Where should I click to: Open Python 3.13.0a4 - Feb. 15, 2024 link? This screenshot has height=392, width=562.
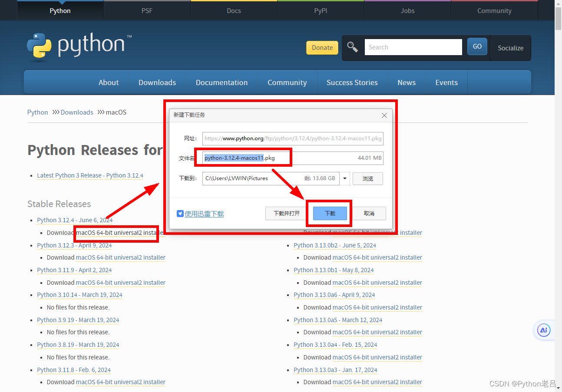[x=335, y=345]
